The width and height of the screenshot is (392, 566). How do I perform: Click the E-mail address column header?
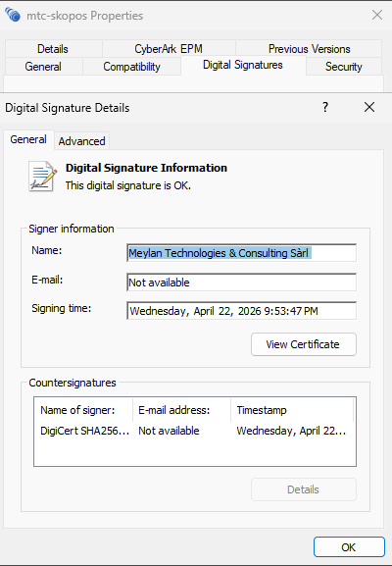coord(181,410)
